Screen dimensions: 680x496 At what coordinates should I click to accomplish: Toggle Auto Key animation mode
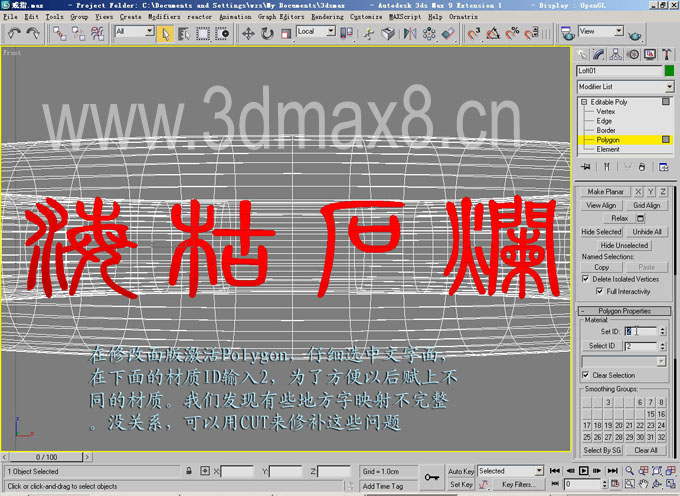[x=461, y=471]
